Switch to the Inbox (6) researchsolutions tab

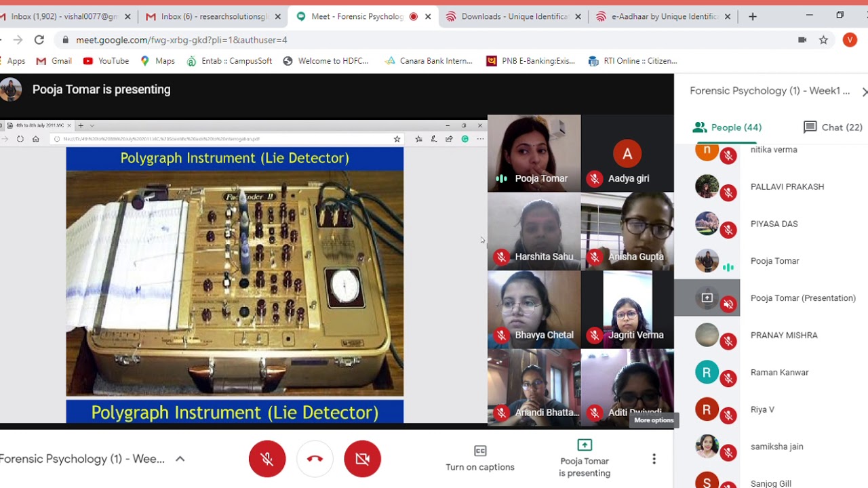(x=212, y=16)
